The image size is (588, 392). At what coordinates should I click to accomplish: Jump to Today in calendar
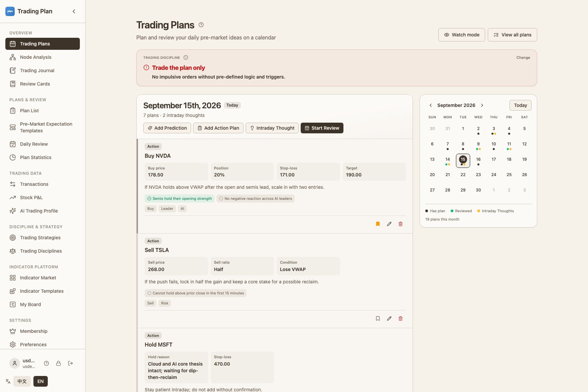[x=521, y=105]
